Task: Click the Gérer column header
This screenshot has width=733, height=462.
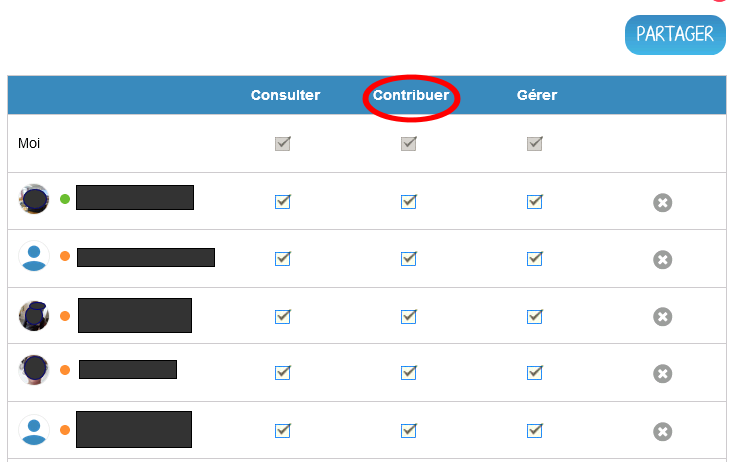Action: point(537,96)
